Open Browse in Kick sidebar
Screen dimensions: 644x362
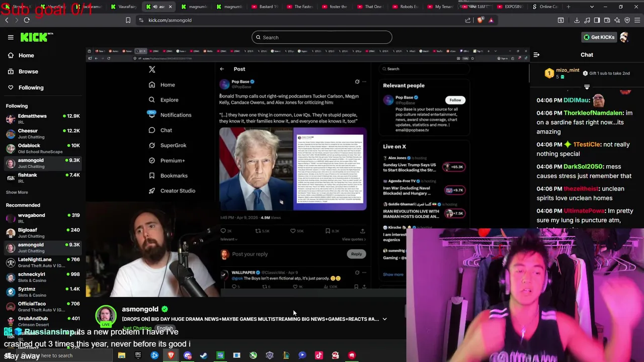[x=43, y=71]
